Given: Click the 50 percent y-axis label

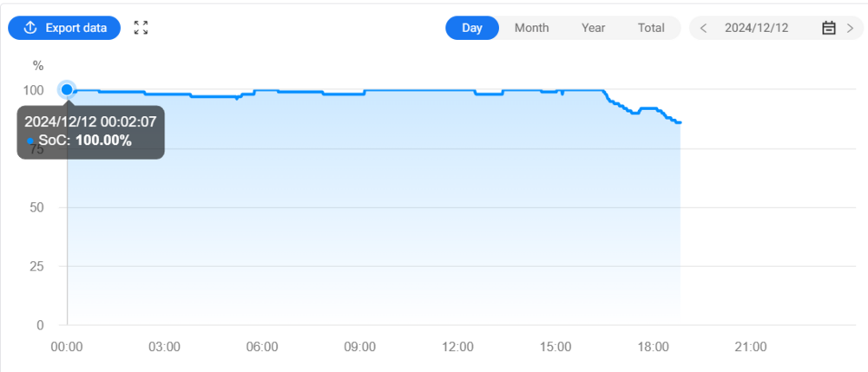Looking at the screenshot, I should [x=37, y=207].
